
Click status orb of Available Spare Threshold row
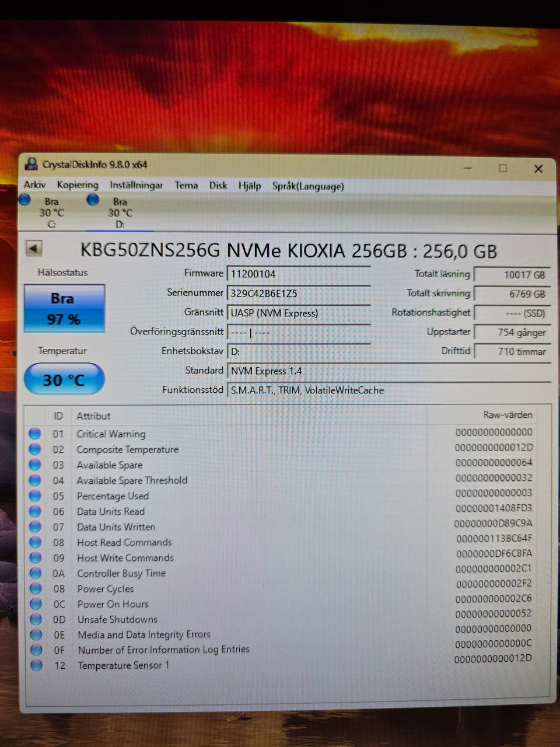point(35,480)
